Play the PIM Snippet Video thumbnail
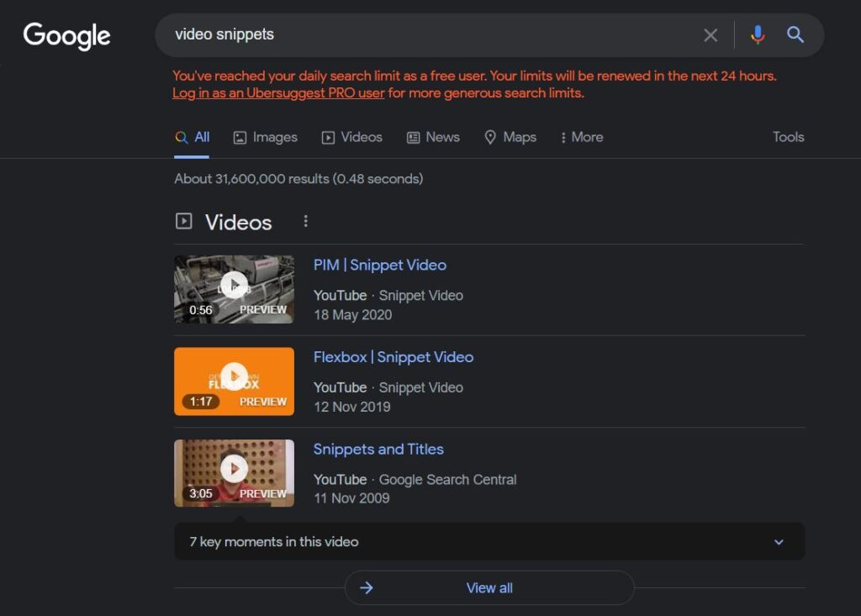The width and height of the screenshot is (861, 616). pos(234,289)
